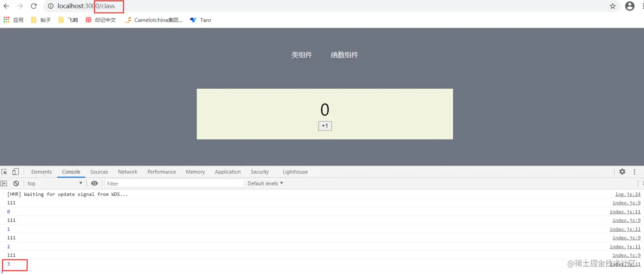Clear the console with the ban icon
The height and width of the screenshot is (276, 644).
[x=16, y=183]
